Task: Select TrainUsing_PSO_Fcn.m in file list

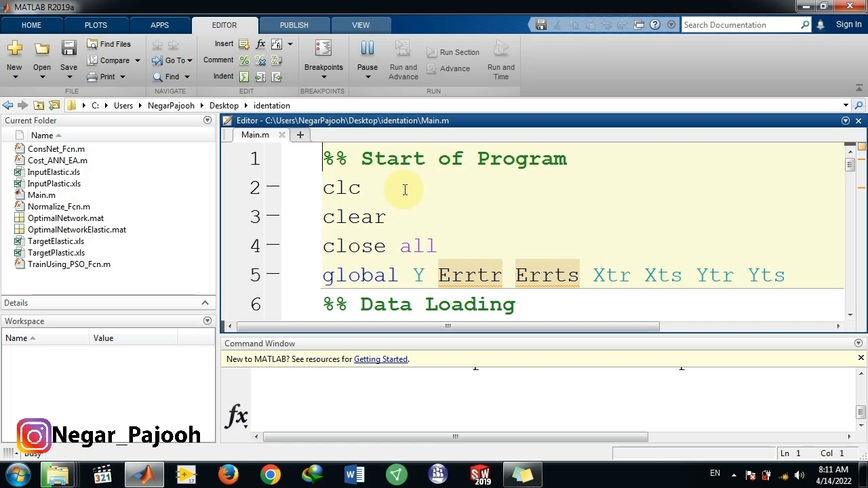Action: 68,264
